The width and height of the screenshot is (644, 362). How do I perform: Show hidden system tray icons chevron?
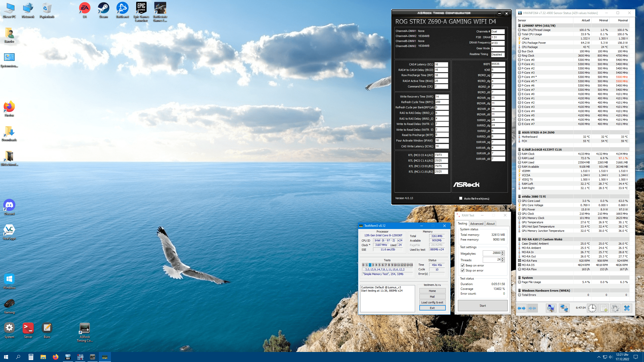(599, 357)
